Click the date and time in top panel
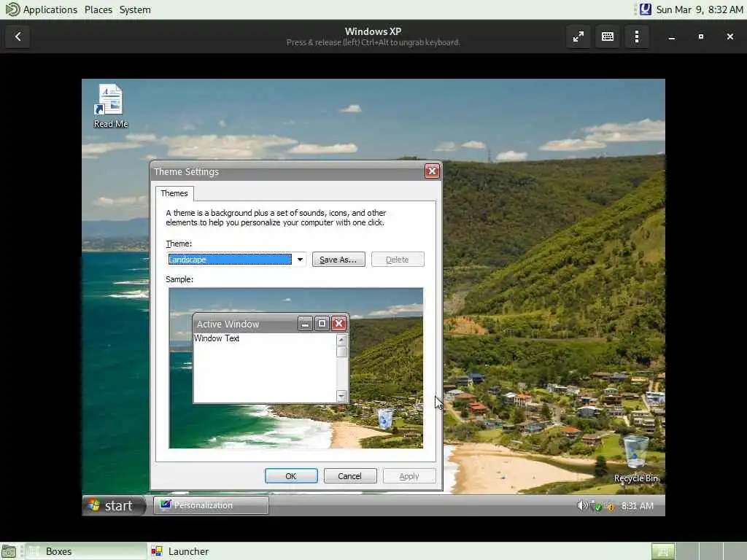747x560 pixels. [700, 9]
